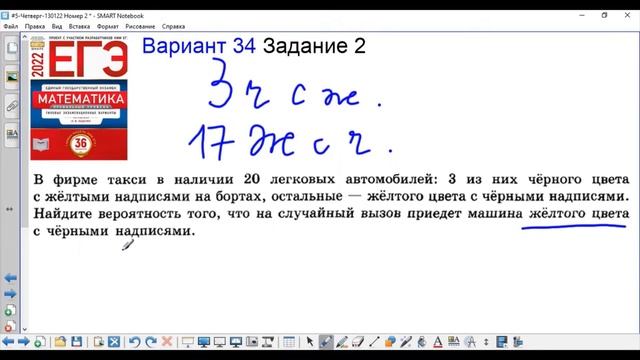Viewport: 640px width, 360px height.
Task: Click the red Delete X icon
Action: tap(167, 342)
